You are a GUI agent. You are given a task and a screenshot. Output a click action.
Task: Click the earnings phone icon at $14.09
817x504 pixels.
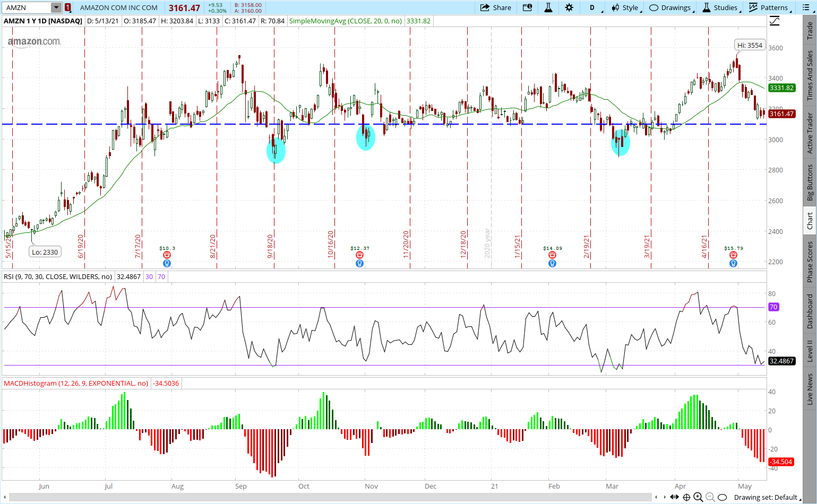(552, 255)
